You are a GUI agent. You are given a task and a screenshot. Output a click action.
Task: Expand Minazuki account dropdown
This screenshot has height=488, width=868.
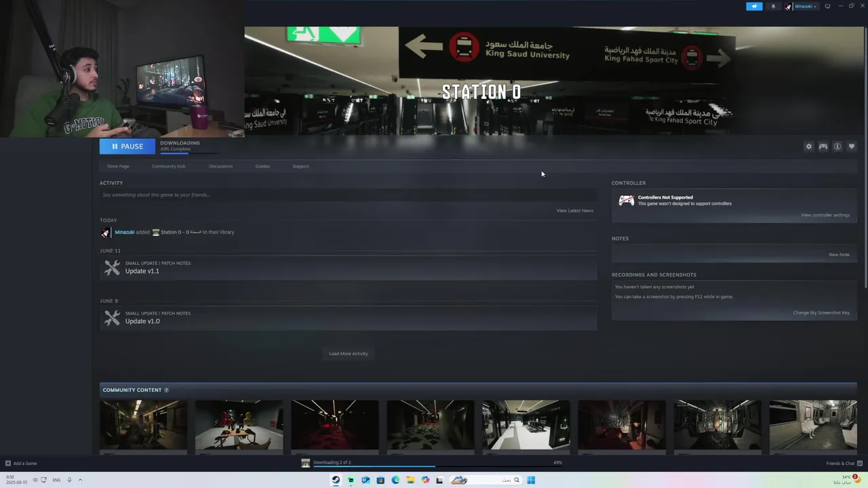point(815,6)
